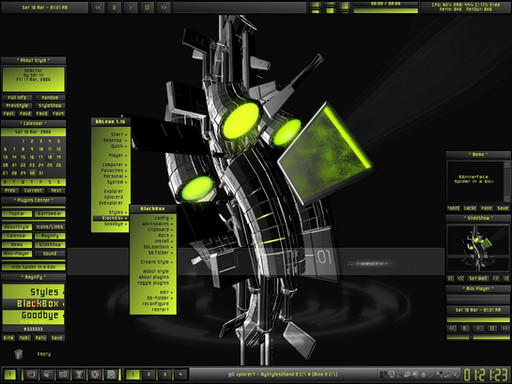Toggle the Calendar plugin button

[17, 236]
